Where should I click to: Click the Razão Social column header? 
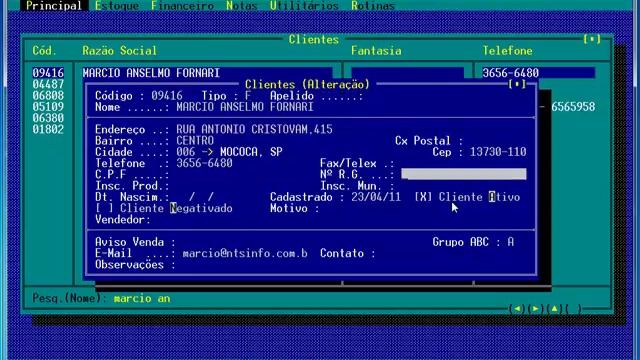coord(120,51)
